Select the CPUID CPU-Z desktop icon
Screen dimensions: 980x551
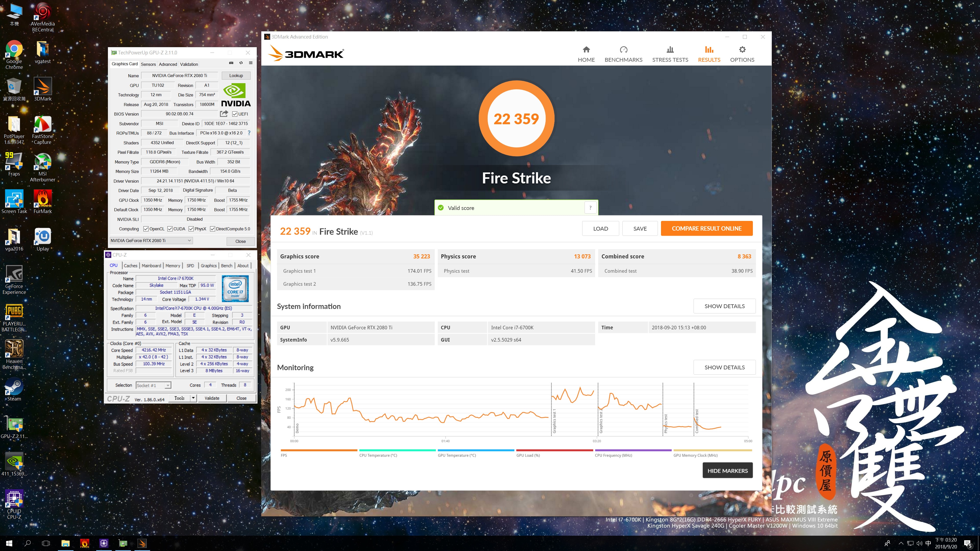click(x=14, y=504)
